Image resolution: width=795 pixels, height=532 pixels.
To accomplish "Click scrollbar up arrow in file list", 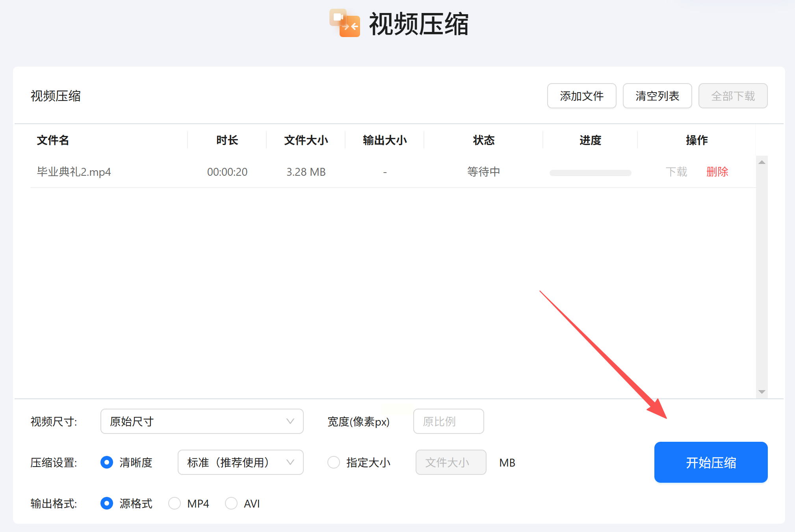I will click(762, 162).
